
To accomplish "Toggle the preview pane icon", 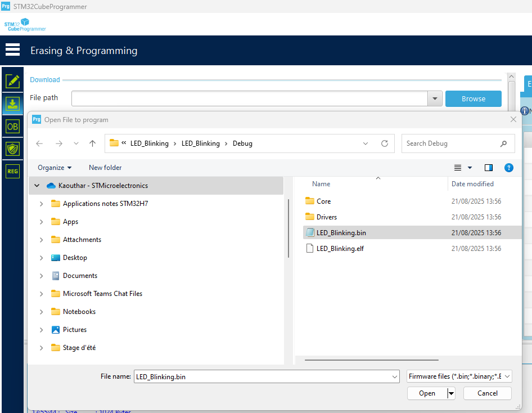I will pyautogui.click(x=489, y=168).
